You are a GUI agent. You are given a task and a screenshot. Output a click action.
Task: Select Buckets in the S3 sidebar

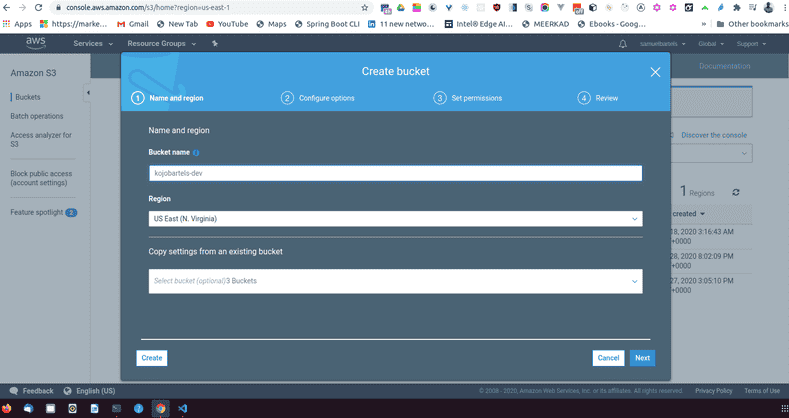point(28,97)
